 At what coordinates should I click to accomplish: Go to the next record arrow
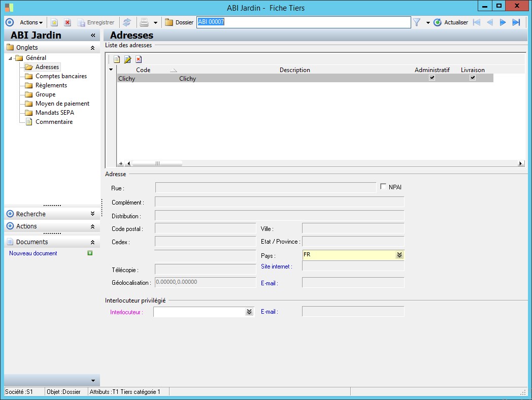click(x=503, y=22)
